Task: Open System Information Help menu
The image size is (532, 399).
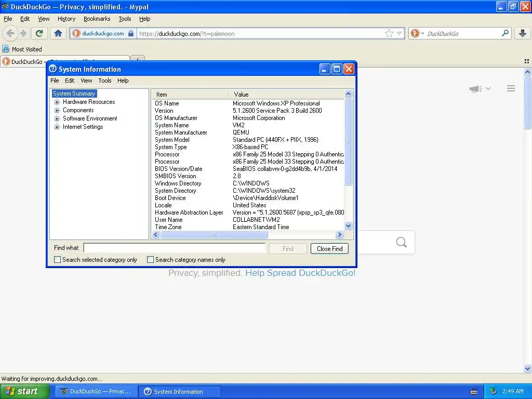Action: [x=123, y=81]
